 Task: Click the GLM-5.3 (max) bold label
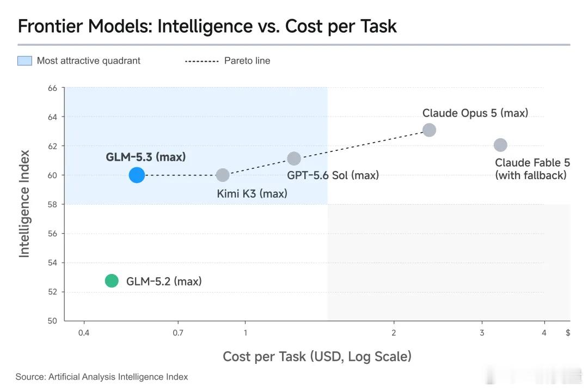146,157
